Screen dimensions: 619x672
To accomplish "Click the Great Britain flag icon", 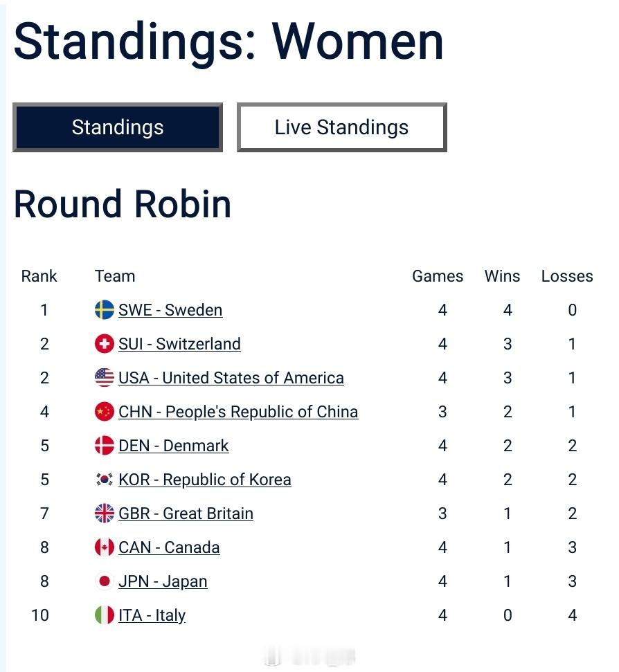I will [104, 514].
